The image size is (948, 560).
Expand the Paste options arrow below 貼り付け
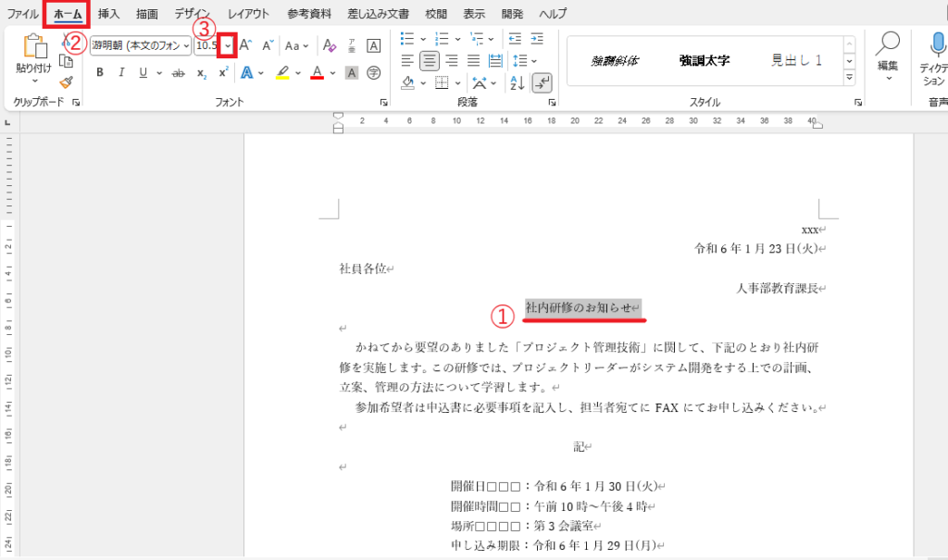click(34, 81)
